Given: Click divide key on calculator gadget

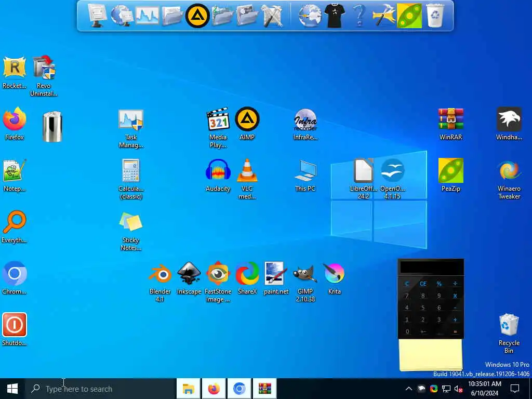Looking at the screenshot, I should tap(455, 284).
